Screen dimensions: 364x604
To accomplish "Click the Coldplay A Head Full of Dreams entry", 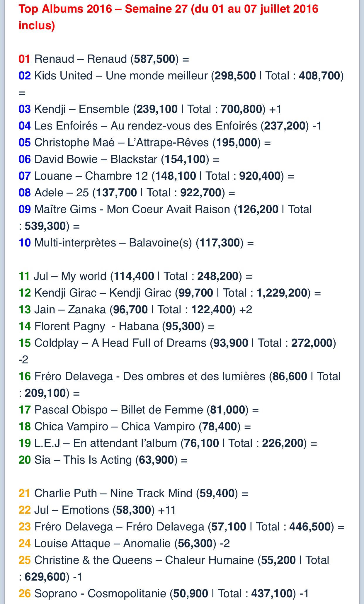I will point(177,343).
